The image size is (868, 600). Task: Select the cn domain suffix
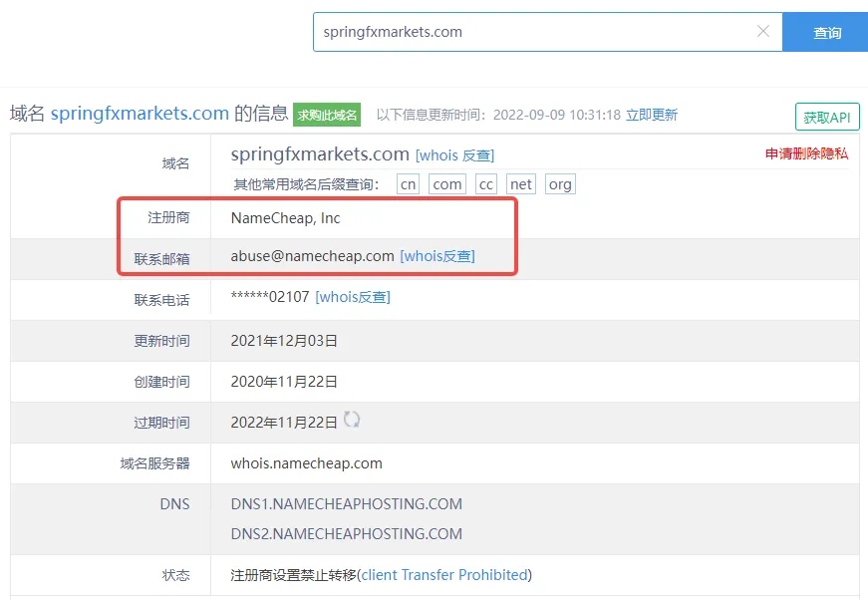408,184
